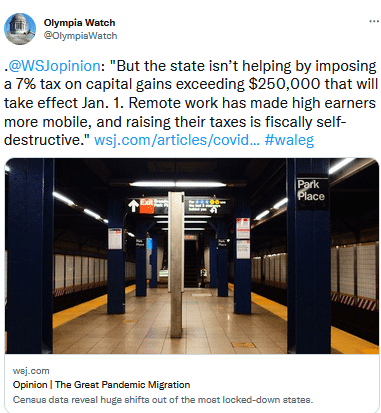381x413 pixels.
Task: Open the Olympia Watch profile avatar
Action: (20, 29)
